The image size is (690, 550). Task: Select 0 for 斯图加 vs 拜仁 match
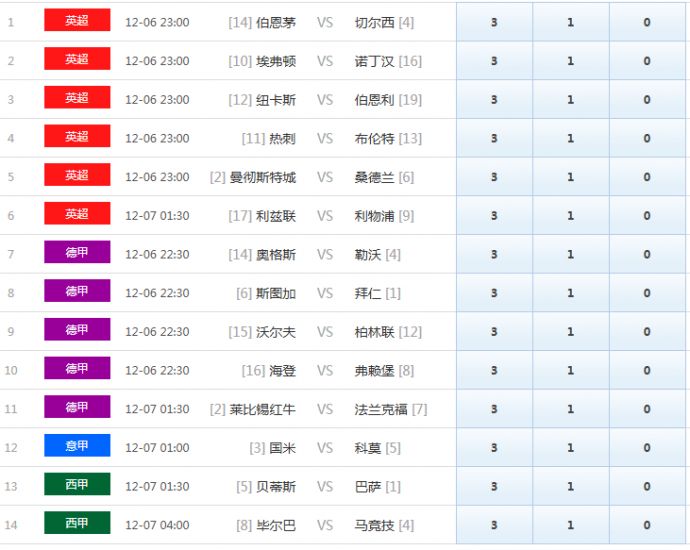(647, 293)
